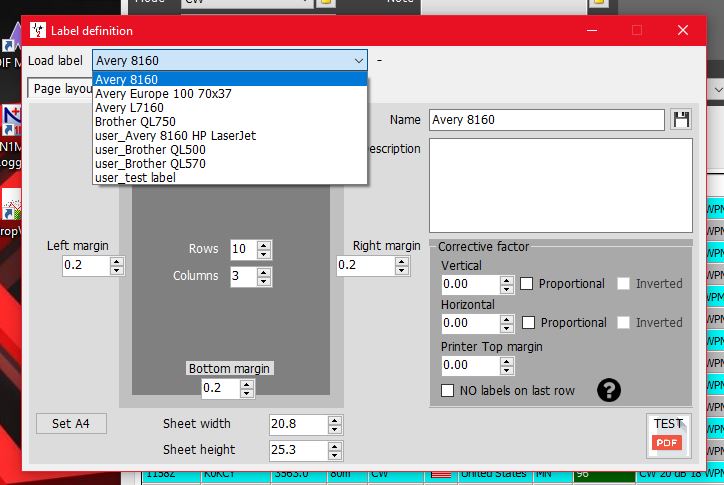Choose user_test label entry
The height and width of the screenshot is (485, 724).
[x=230, y=177]
